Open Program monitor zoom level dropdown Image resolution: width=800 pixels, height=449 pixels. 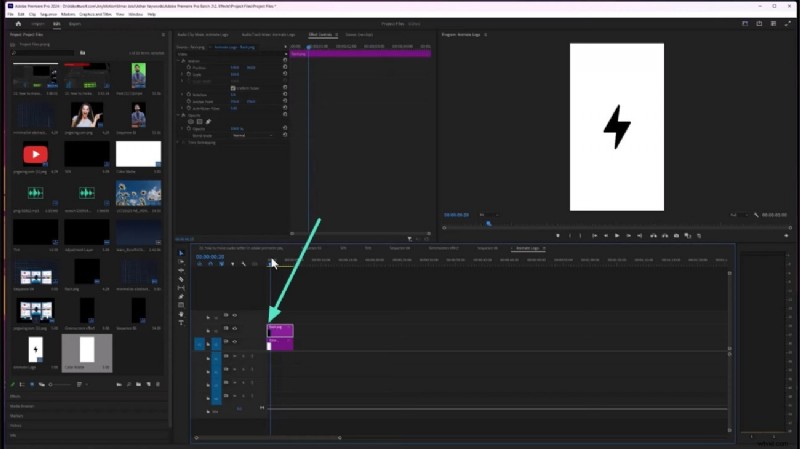pos(488,215)
